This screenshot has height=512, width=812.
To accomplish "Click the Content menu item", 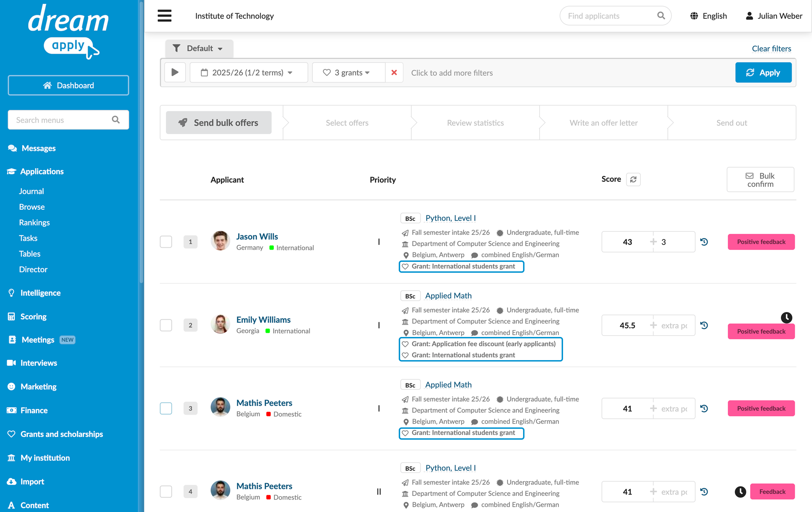I will (28, 505).
